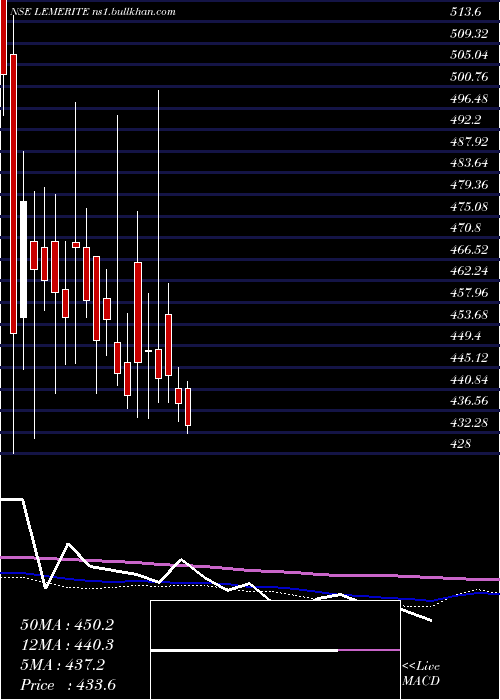Screen dimensions: 500x700
Task: Click the 505.04 price axis label
Action: coord(469,55)
